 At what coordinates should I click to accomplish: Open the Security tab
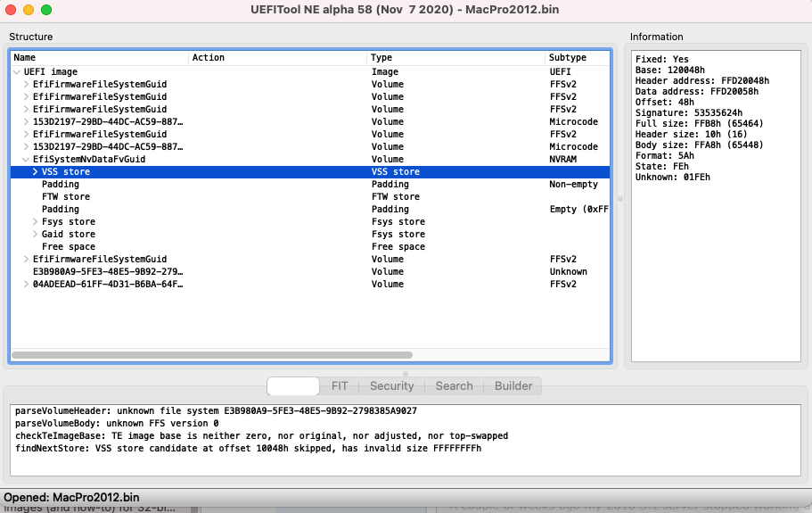(x=392, y=386)
